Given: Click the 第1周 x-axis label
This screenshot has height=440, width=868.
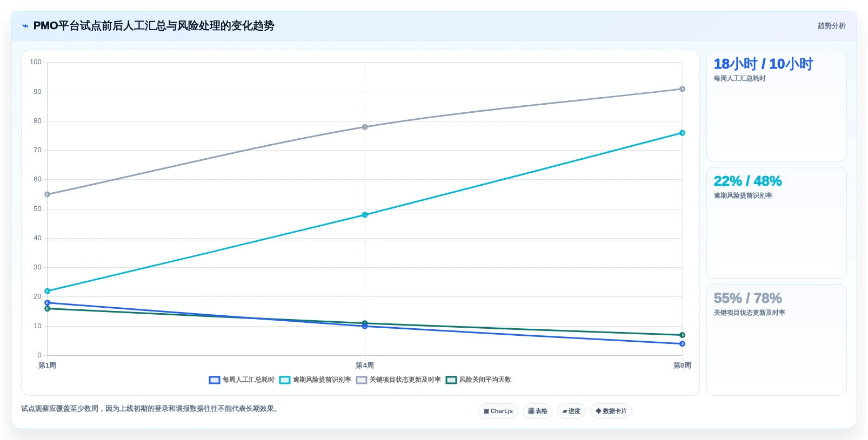Looking at the screenshot, I should [47, 365].
